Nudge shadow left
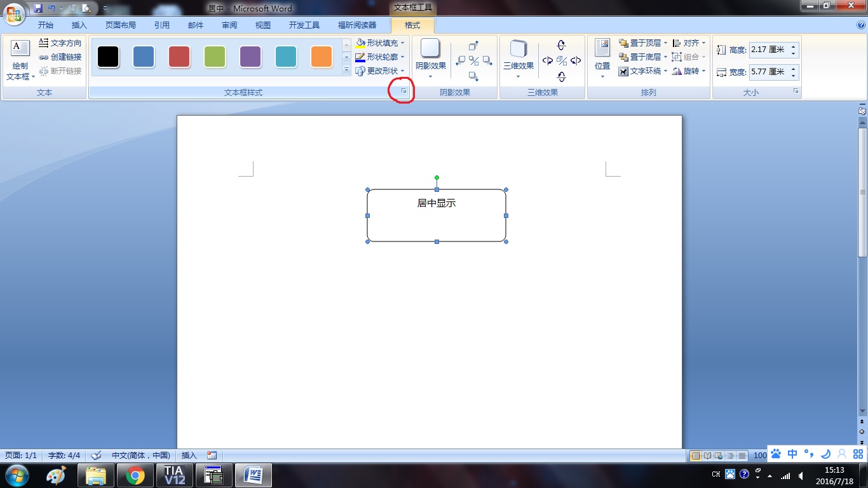The image size is (868, 488). click(x=461, y=61)
